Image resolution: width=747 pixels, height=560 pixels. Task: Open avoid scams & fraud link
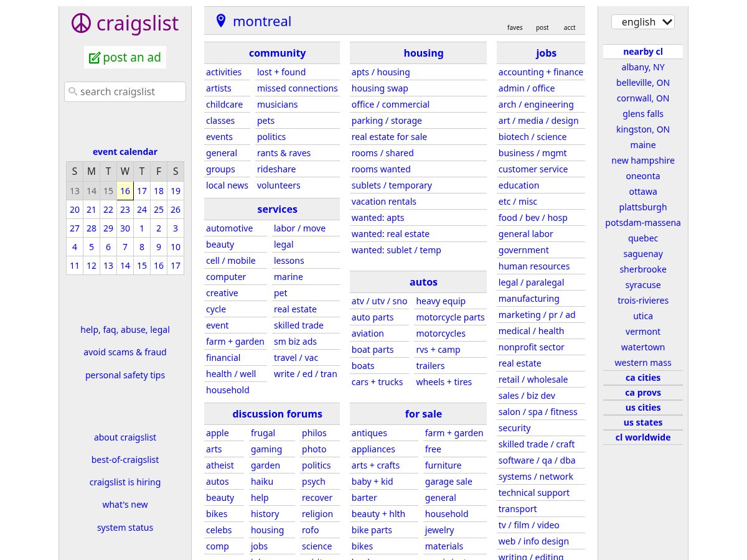[125, 352]
